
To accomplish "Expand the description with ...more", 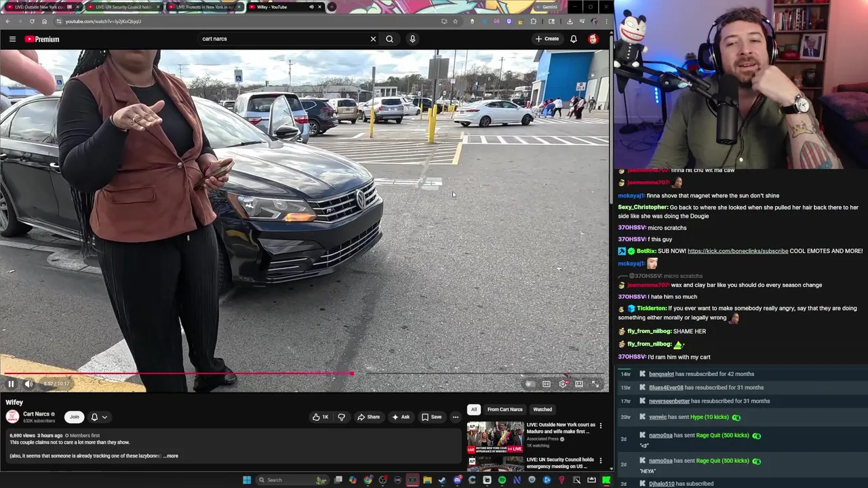I will point(171,456).
